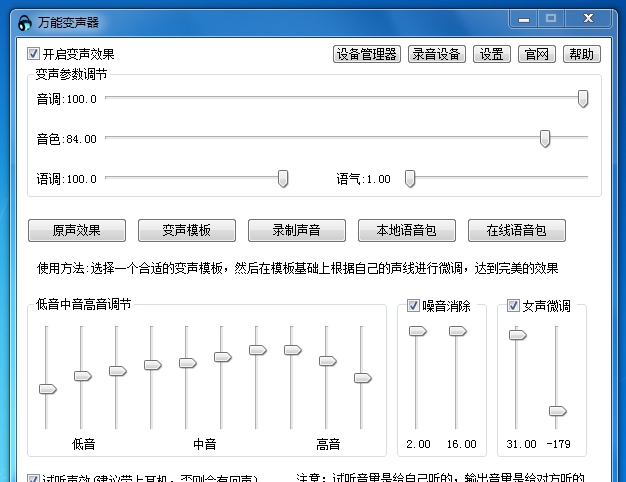This screenshot has height=482, width=626.
Task: Open the 帮助 help button
Action: [582, 54]
